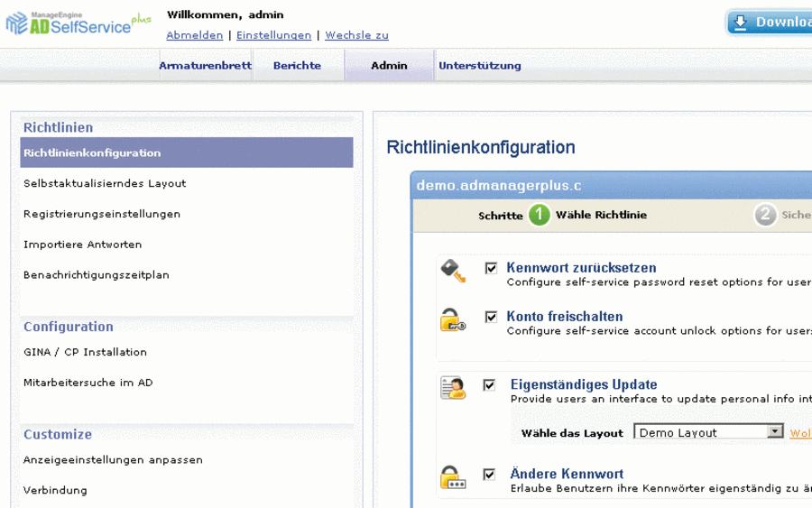Screen dimensions: 812x508
Task: Click the ADSelfService Plus logo
Action: coord(78,23)
